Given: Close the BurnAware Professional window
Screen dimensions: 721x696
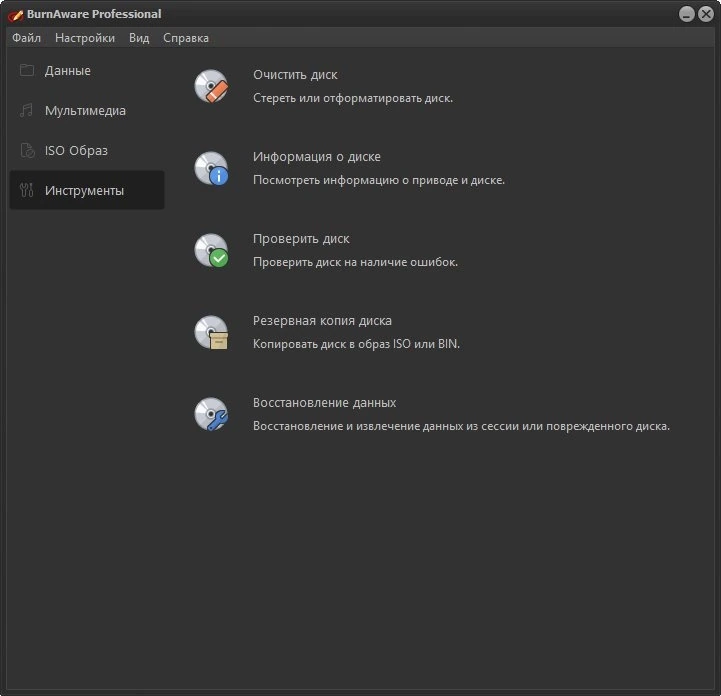Looking at the screenshot, I should pos(706,14).
